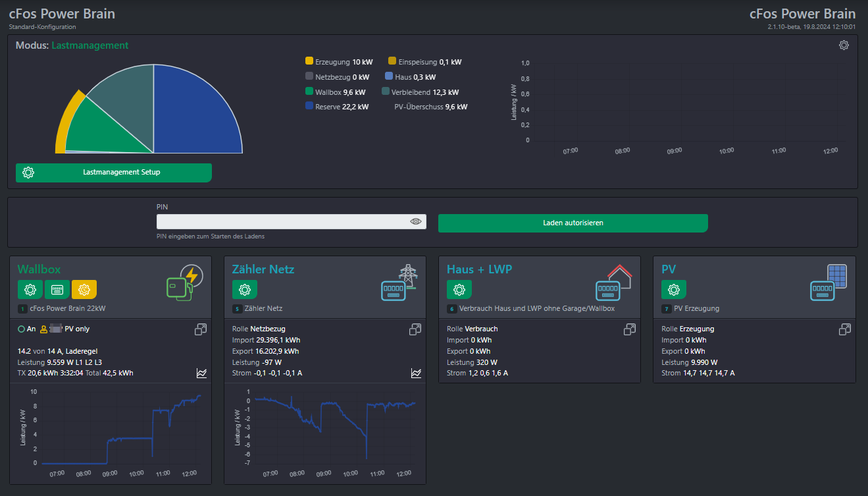Click Wallbox 'Leistung 9.559 W' line
The image size is (868, 496).
(x=59, y=362)
